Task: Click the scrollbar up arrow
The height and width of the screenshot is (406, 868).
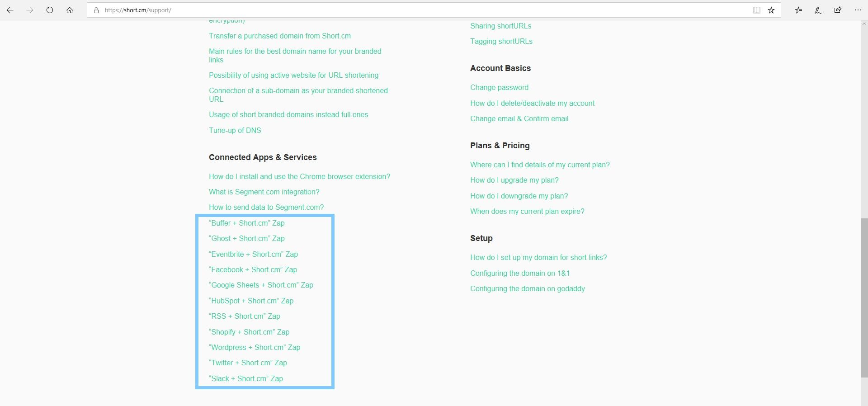Action: tap(864, 24)
